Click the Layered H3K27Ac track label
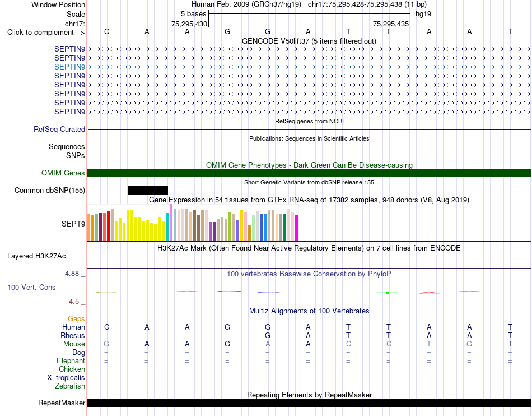 tap(36, 256)
